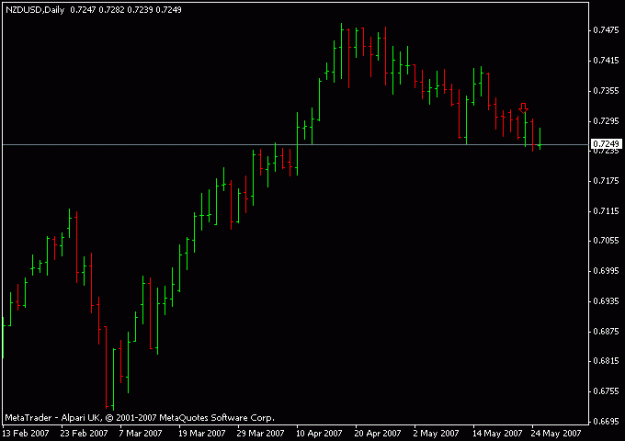The height and width of the screenshot is (441, 625).
Task: Click the 24 May 2007 date label
Action: [556, 433]
